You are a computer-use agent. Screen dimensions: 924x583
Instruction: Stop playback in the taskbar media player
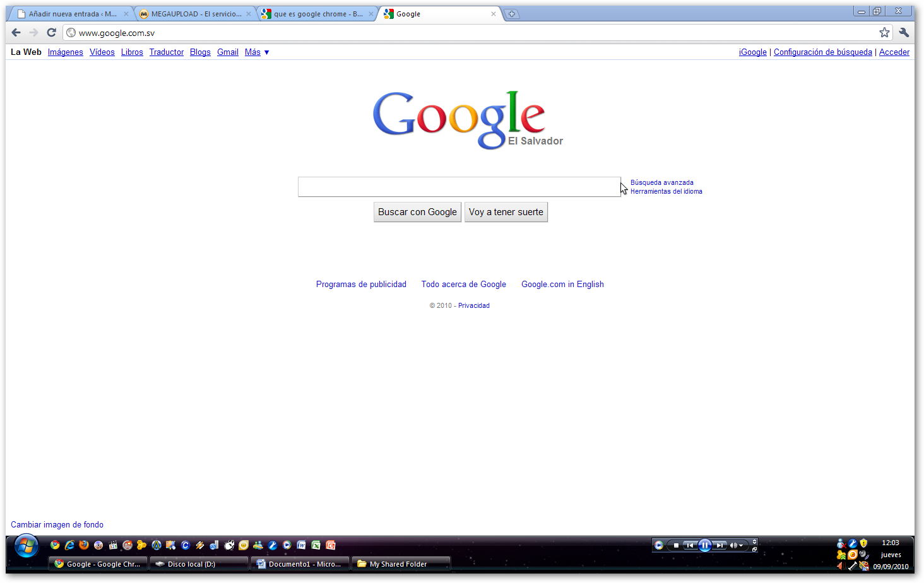pos(676,545)
